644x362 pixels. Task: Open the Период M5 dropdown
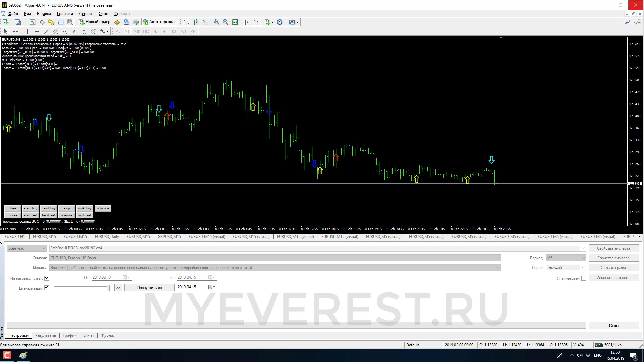[x=566, y=258]
